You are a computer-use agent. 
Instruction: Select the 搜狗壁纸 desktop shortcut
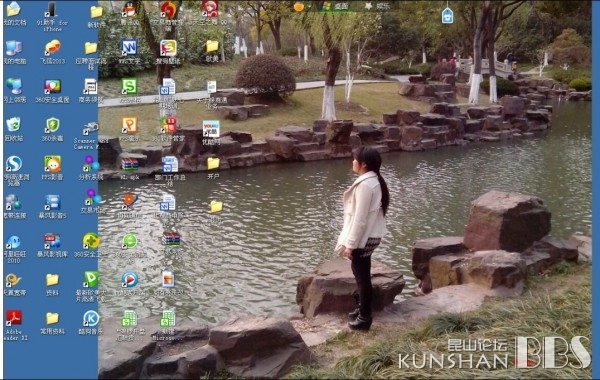click(168, 48)
